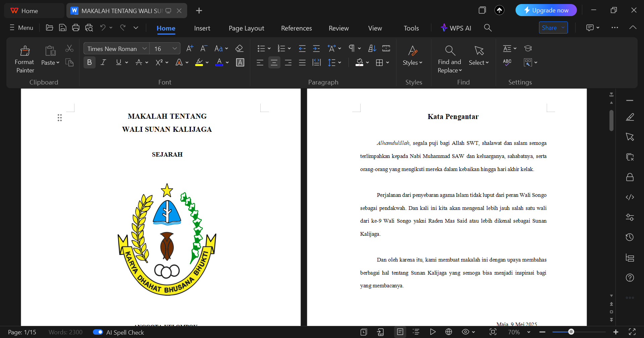Open the References tab
The image size is (644, 338).
pos(297,28)
